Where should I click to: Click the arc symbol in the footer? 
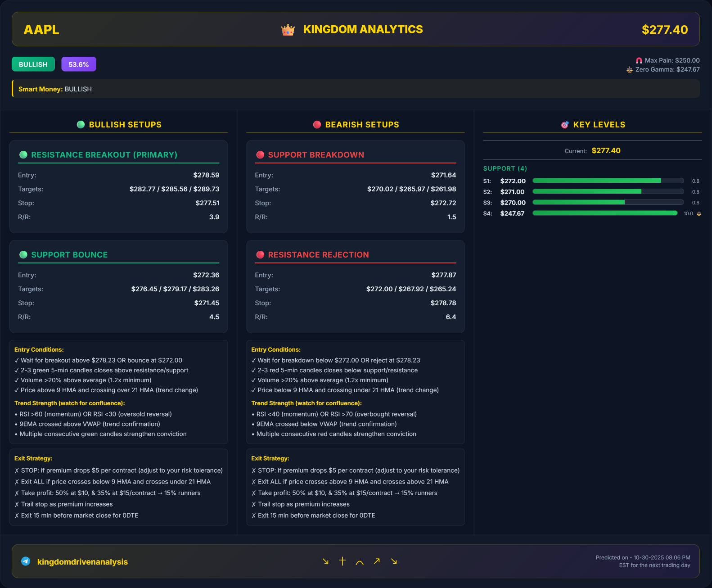(x=360, y=562)
